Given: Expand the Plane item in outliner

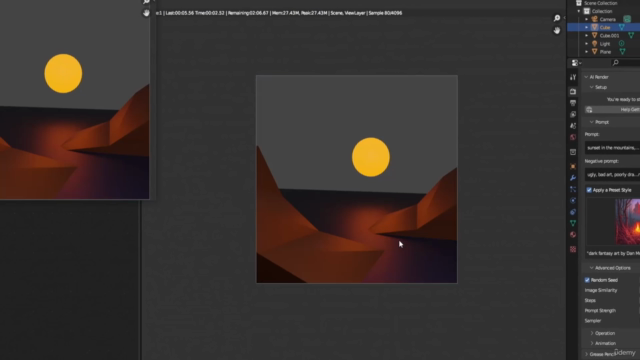Looking at the screenshot, I should click(x=587, y=52).
